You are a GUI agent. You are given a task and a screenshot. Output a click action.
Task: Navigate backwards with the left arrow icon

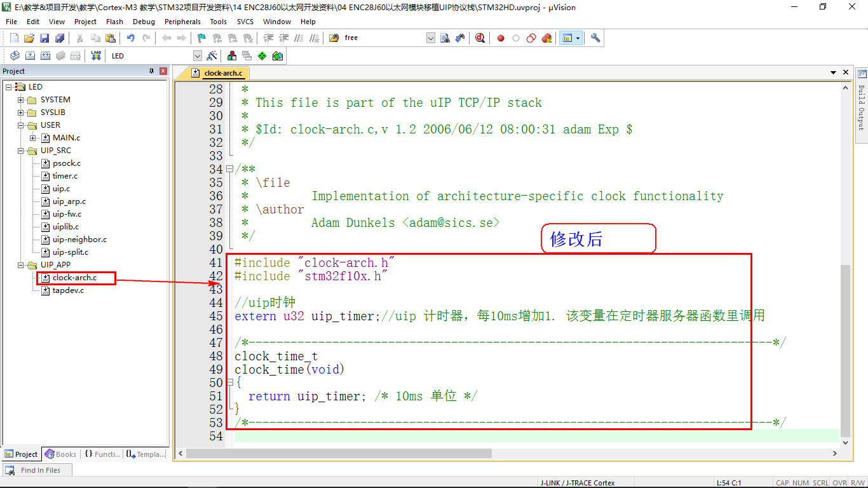coord(166,38)
